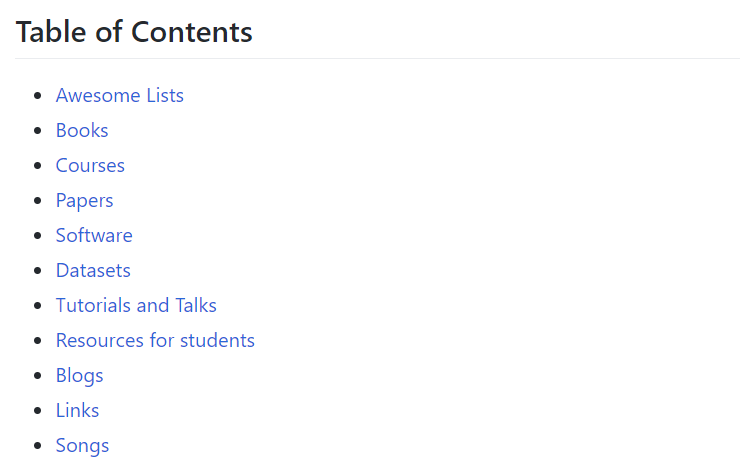Click the bullet beside Awesome Lists
The height and width of the screenshot is (471, 740).
coord(38,96)
